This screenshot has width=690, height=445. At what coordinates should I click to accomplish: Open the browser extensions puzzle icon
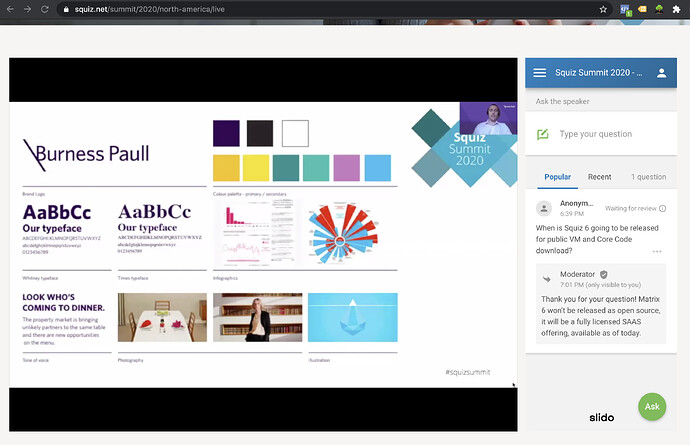[x=676, y=8]
